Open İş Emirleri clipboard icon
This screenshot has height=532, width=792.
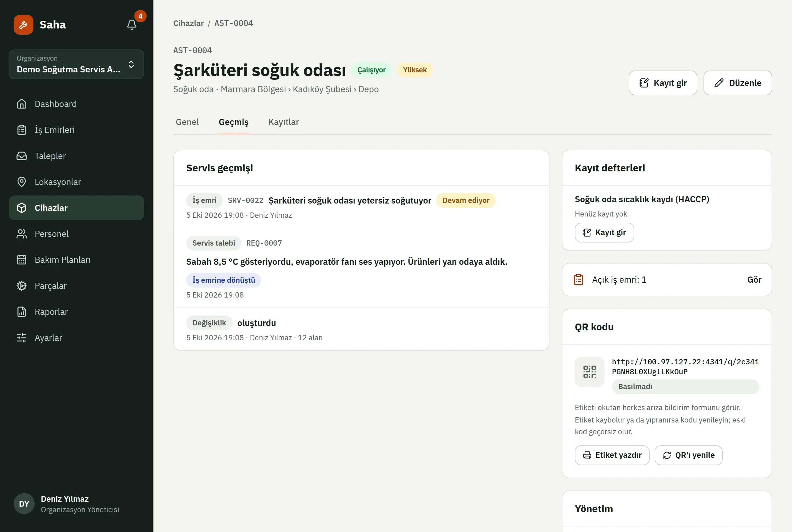(x=22, y=130)
